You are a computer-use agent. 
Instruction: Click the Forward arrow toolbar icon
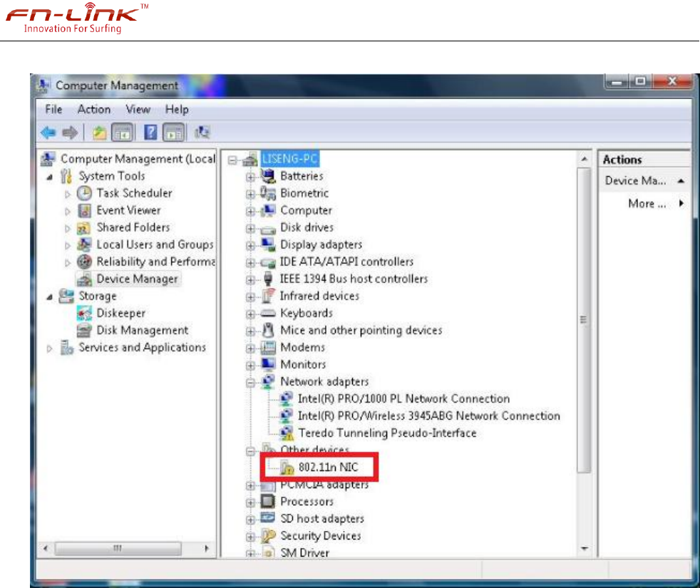point(70,133)
